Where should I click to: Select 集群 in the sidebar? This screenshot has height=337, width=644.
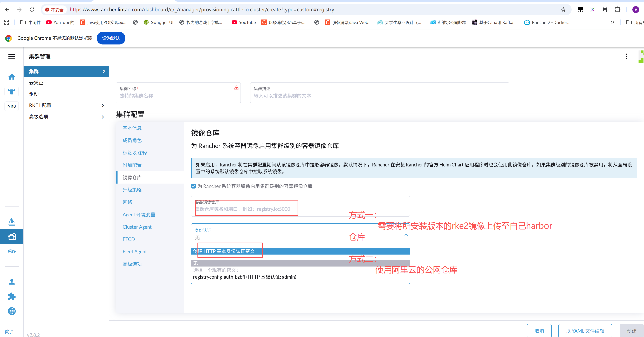66,72
